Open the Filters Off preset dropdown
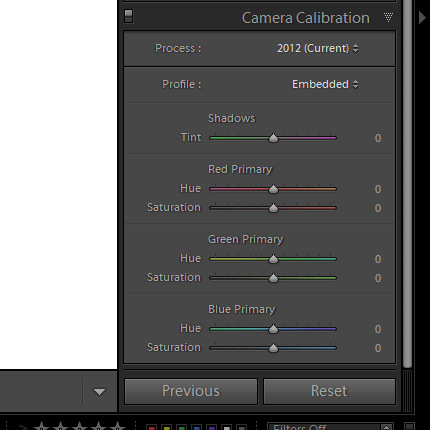The width and height of the screenshot is (430, 430). tap(330, 427)
